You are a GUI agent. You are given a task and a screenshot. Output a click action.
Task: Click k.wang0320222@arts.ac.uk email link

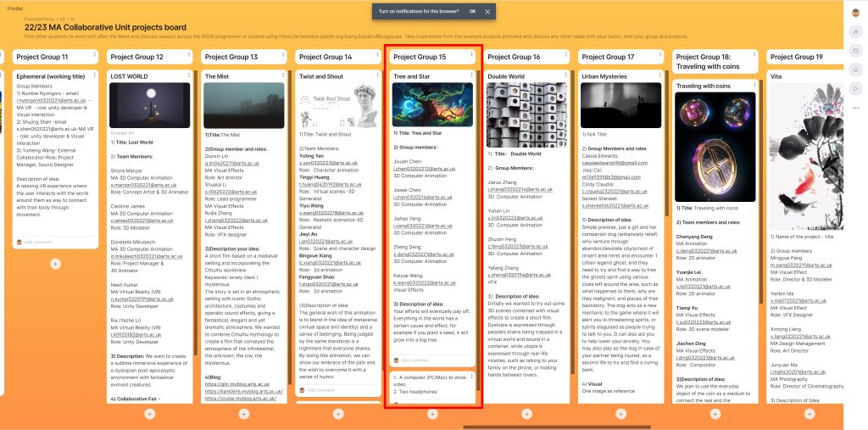tap(425, 282)
